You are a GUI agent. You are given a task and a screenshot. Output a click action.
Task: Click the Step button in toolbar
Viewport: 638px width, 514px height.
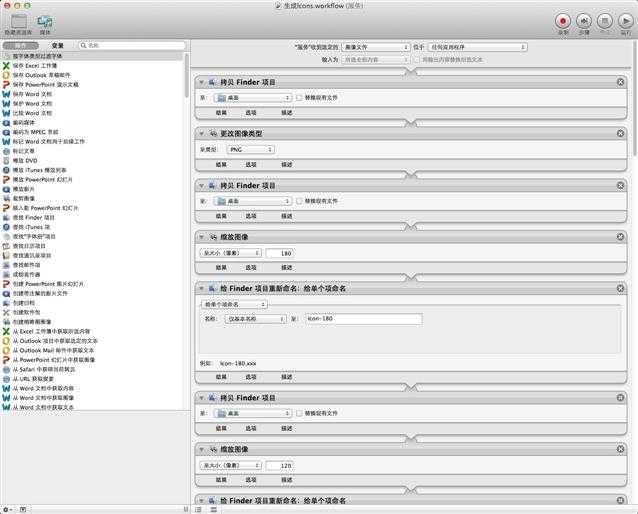click(x=584, y=21)
